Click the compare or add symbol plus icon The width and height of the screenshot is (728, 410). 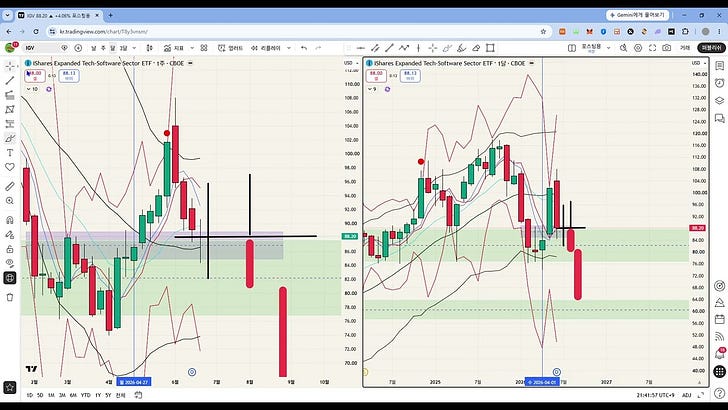[78, 48]
